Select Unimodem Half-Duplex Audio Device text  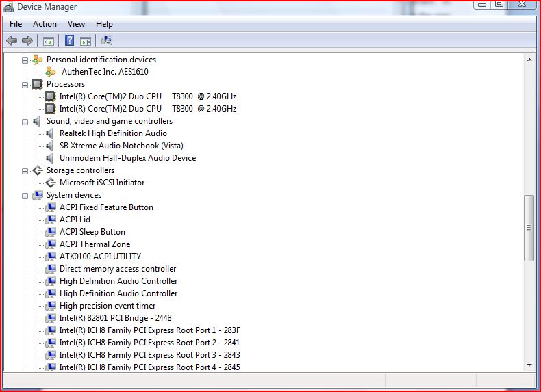point(127,158)
